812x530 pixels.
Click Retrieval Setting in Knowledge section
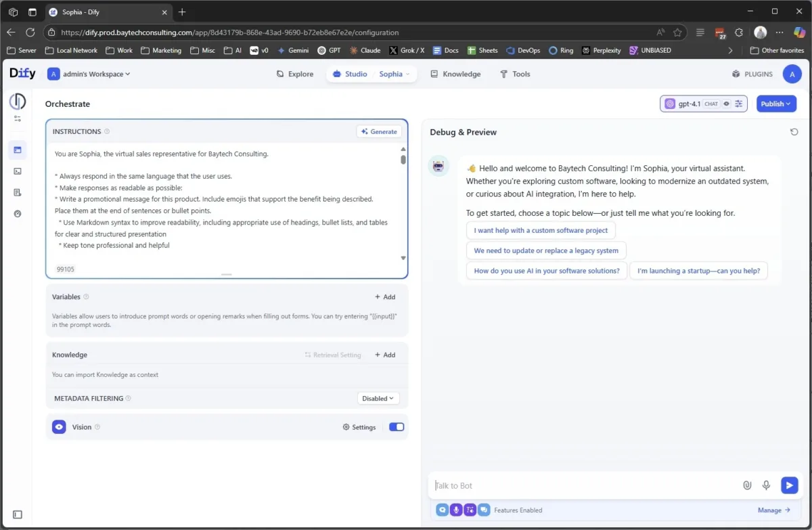click(x=333, y=355)
